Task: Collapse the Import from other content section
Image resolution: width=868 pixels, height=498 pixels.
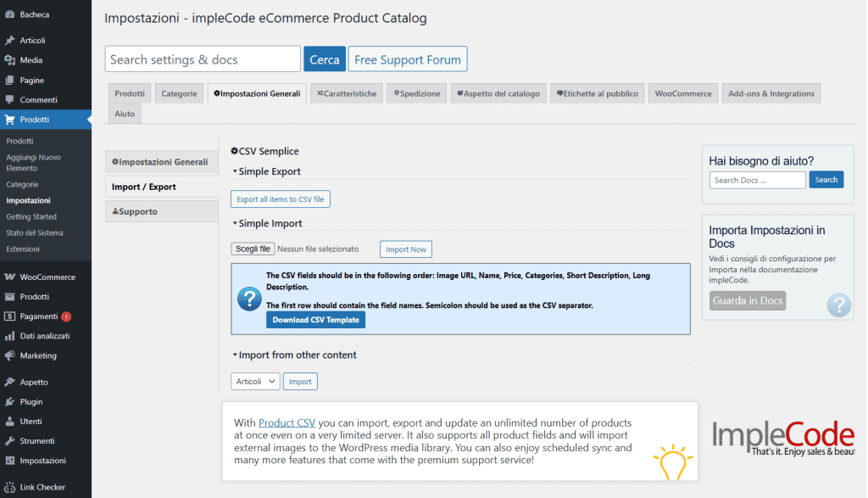Action: tap(235, 355)
